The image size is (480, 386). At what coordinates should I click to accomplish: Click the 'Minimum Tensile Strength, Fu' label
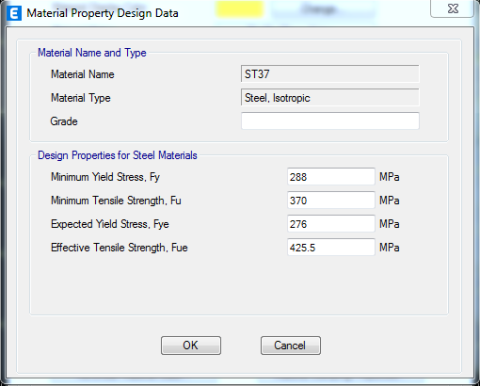(x=116, y=200)
